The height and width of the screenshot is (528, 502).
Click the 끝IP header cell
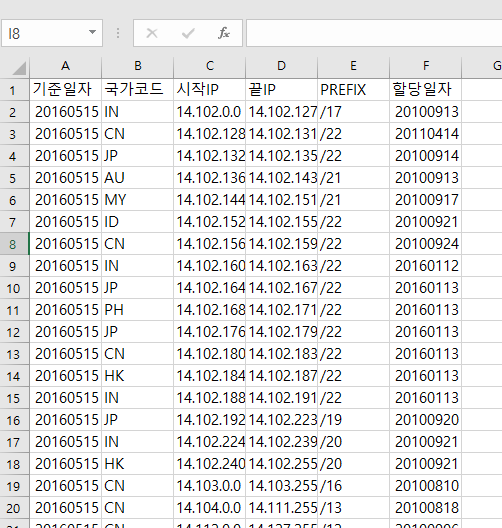tap(281, 90)
